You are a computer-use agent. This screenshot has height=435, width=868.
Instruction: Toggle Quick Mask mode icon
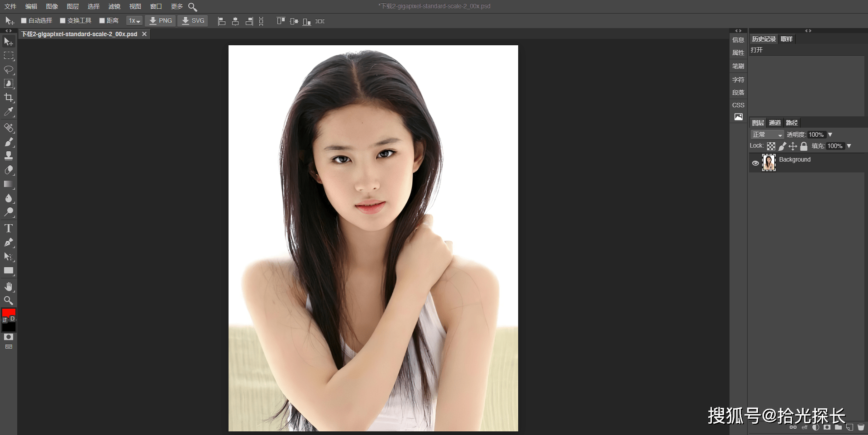point(9,337)
